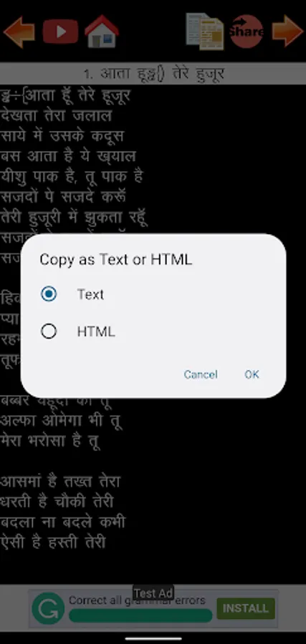Click the INSTALL button in the ad
The width and height of the screenshot is (306, 644).
(246, 608)
